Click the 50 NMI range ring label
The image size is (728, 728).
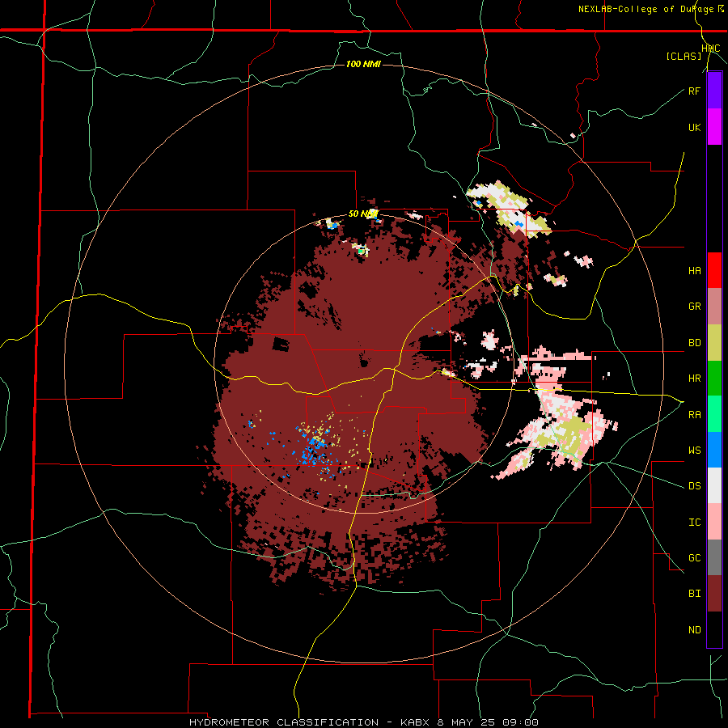pos(362,214)
